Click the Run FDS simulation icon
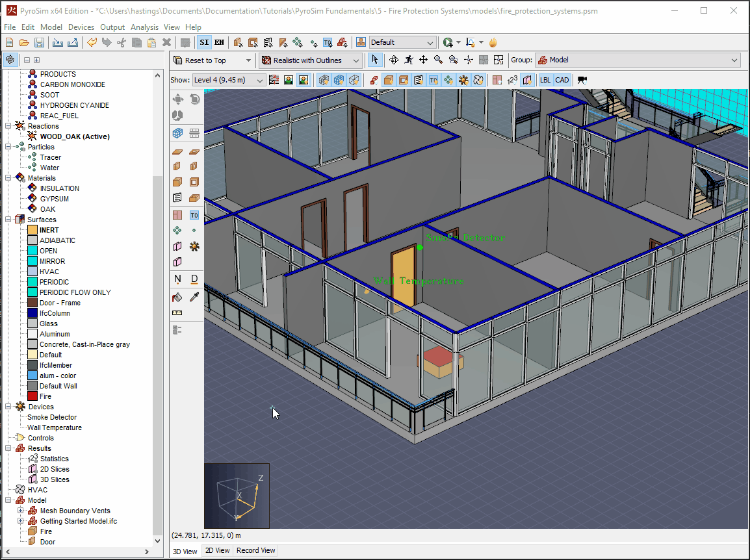Image resolution: width=750 pixels, height=560 pixels. click(x=448, y=43)
